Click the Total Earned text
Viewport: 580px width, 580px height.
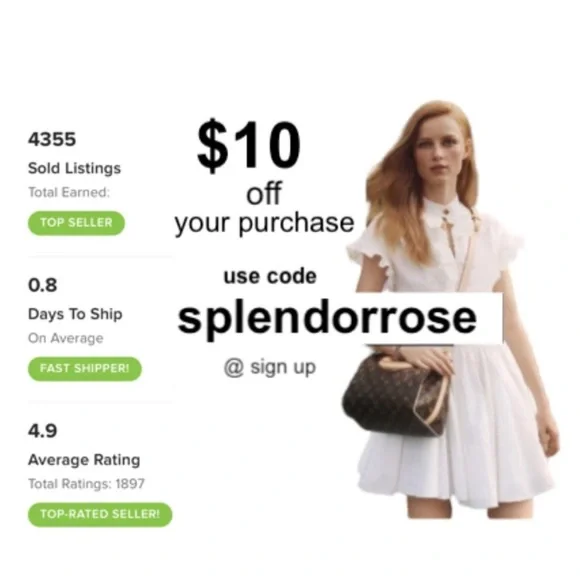pyautogui.click(x=69, y=192)
